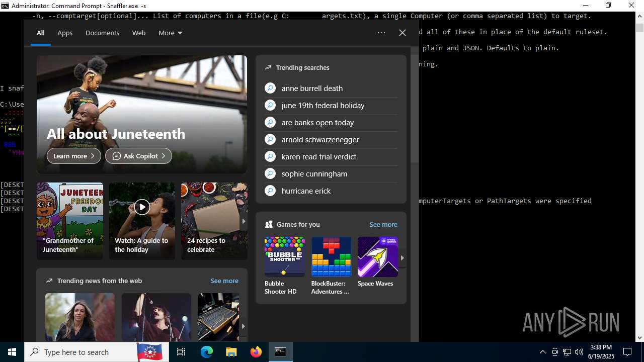Click search icon beside hurricane erick
Screen dimensions: 644x362
270,191
